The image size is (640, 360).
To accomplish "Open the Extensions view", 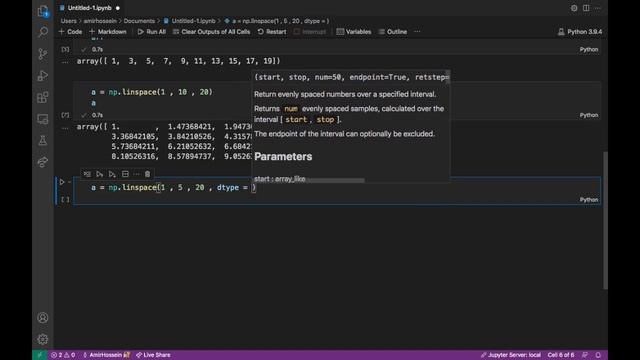I will (42, 97).
